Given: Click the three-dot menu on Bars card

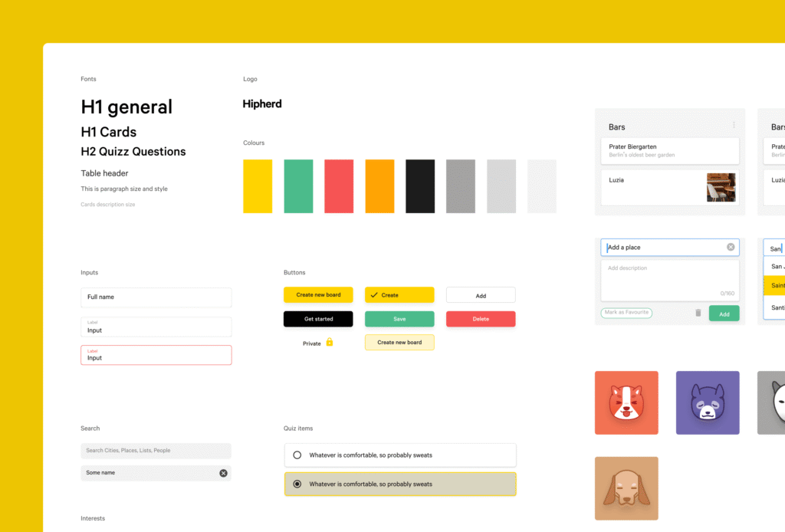Looking at the screenshot, I should (x=734, y=125).
